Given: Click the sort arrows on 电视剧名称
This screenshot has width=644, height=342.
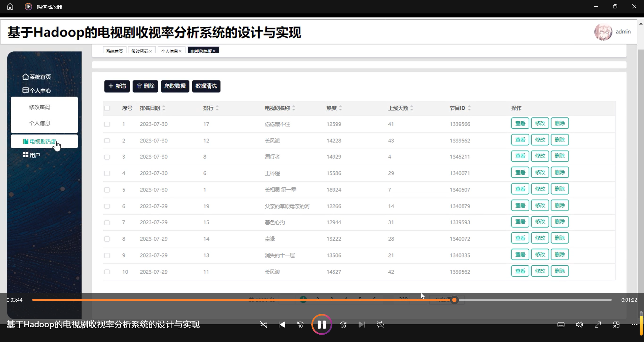Looking at the screenshot, I should pos(293,108).
